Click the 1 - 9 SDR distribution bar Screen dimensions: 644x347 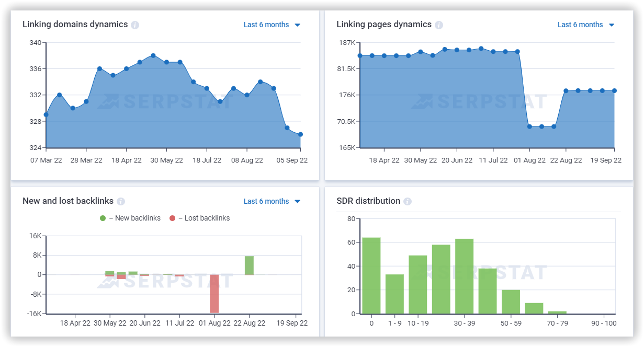click(x=394, y=294)
